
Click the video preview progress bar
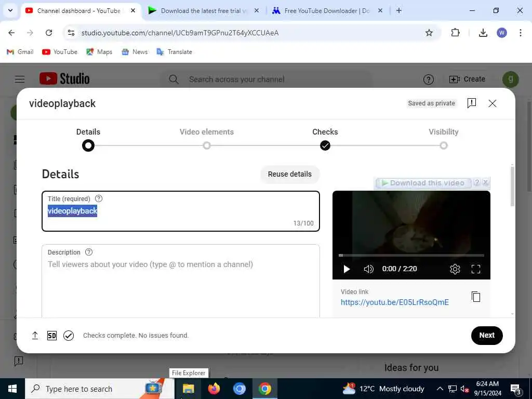point(411,255)
